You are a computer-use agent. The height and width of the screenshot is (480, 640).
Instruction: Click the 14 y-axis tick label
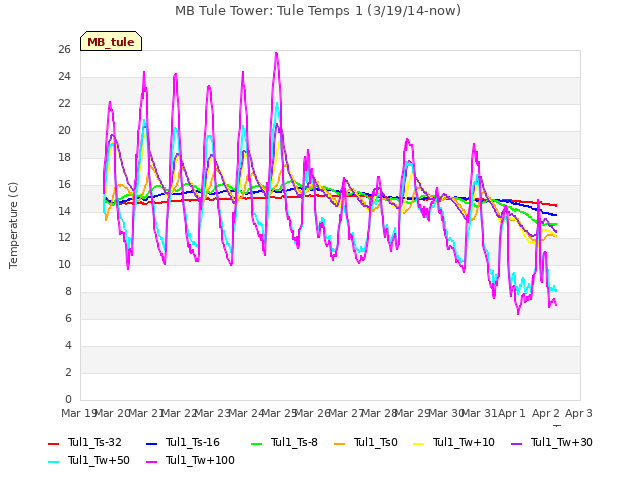64,211
